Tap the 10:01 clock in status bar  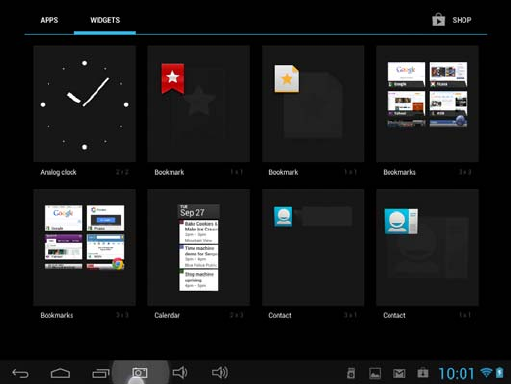pyautogui.click(x=456, y=374)
